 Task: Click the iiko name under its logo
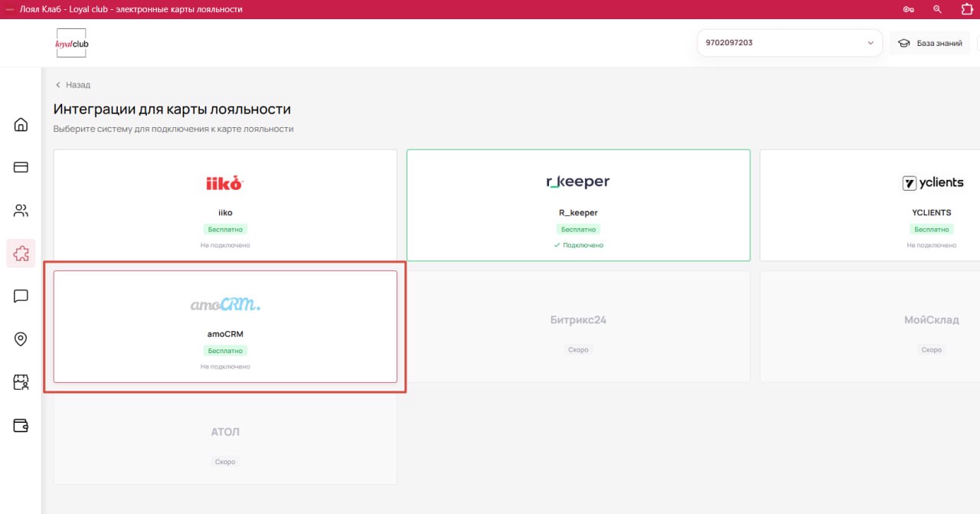coord(225,212)
